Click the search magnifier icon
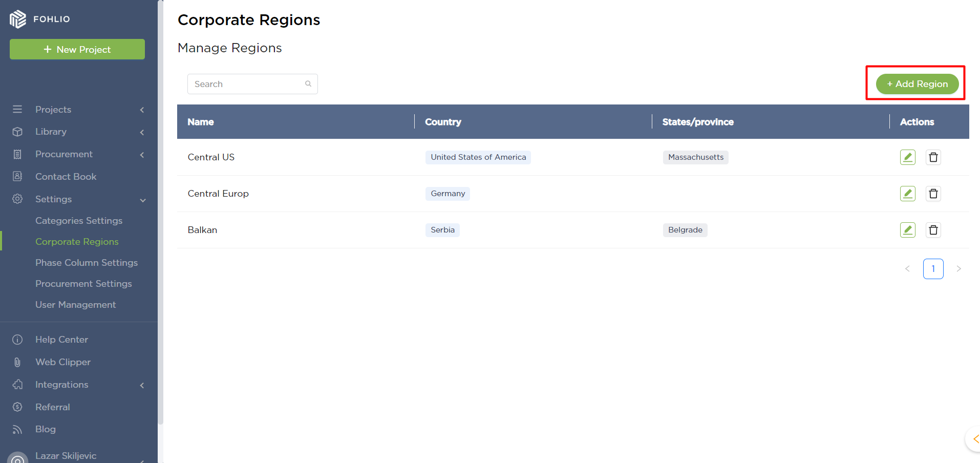The width and height of the screenshot is (980, 463). [x=308, y=84]
